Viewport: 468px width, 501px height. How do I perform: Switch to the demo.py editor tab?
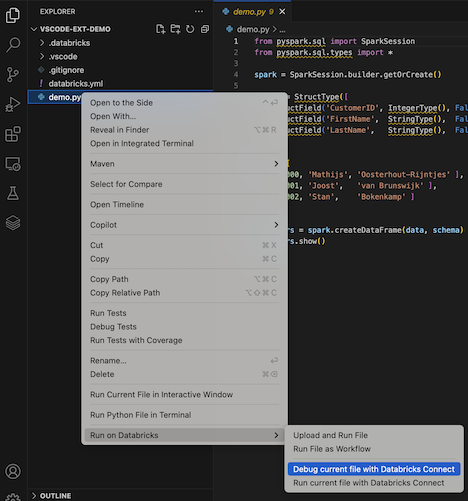point(253,12)
